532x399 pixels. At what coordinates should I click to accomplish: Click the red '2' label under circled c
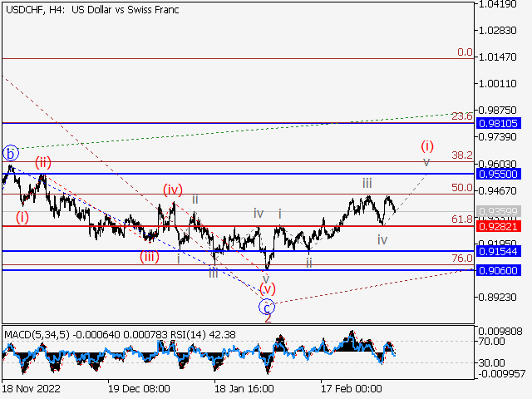point(268,318)
